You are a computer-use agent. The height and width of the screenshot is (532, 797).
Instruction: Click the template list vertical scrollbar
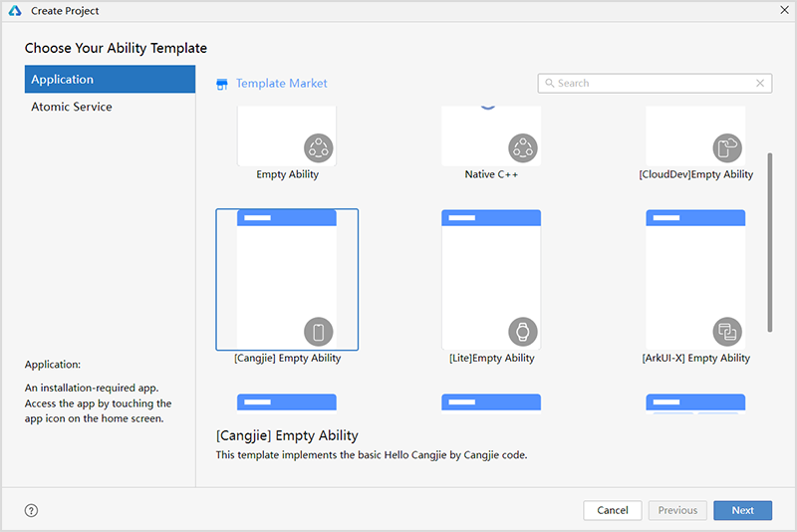pyautogui.click(x=769, y=242)
